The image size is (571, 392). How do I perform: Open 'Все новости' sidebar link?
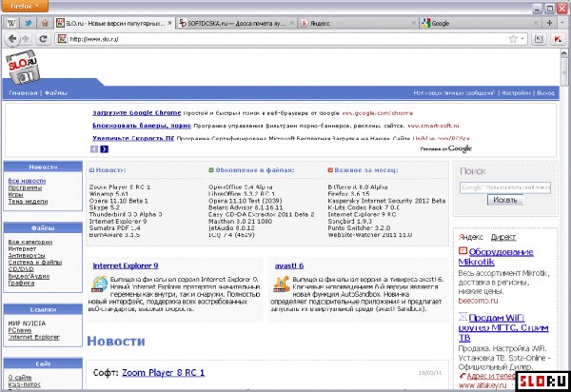point(27,181)
